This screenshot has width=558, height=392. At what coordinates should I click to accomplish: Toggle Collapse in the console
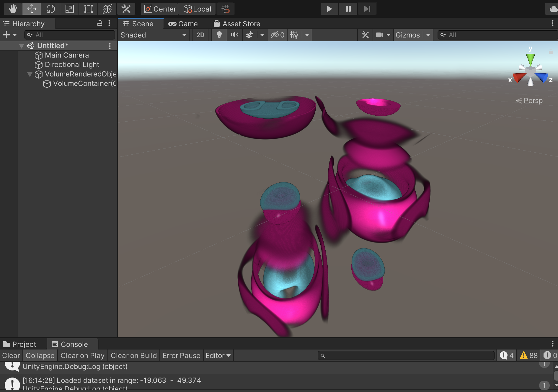pos(40,355)
